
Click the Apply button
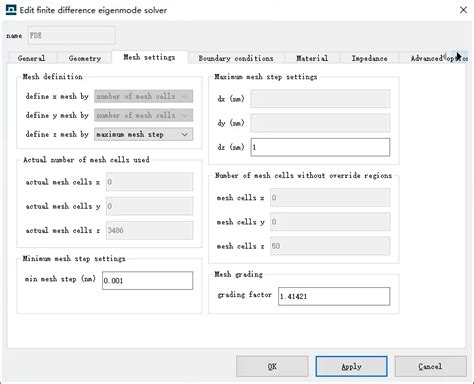pyautogui.click(x=351, y=366)
